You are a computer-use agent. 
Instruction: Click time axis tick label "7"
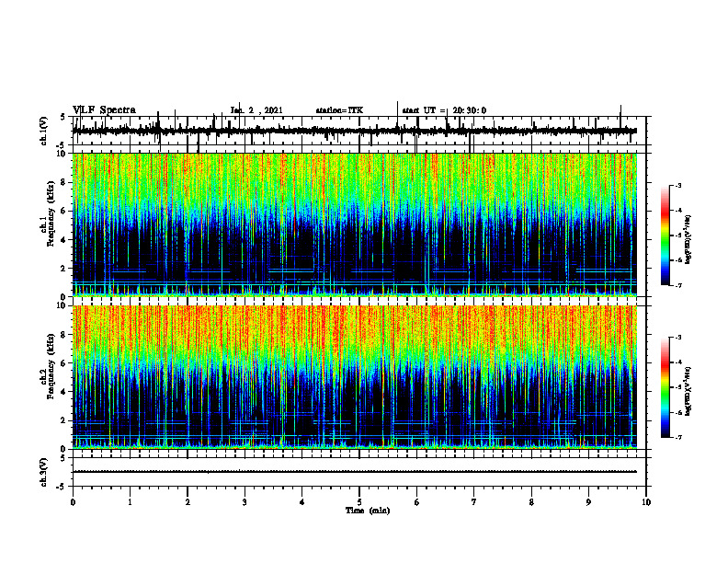474,502
